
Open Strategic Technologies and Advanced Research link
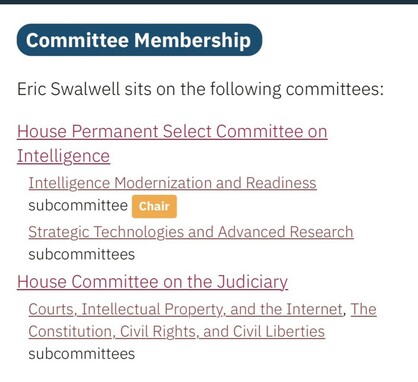coord(191,232)
